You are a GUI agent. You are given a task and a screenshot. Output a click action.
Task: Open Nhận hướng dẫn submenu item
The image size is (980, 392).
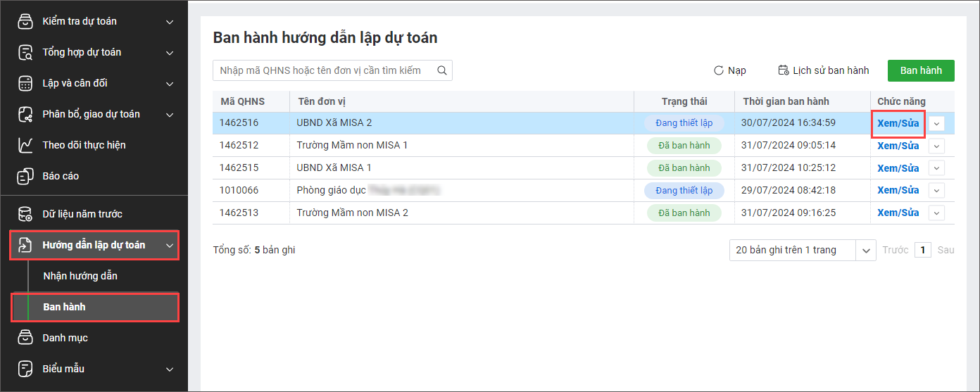click(x=80, y=276)
